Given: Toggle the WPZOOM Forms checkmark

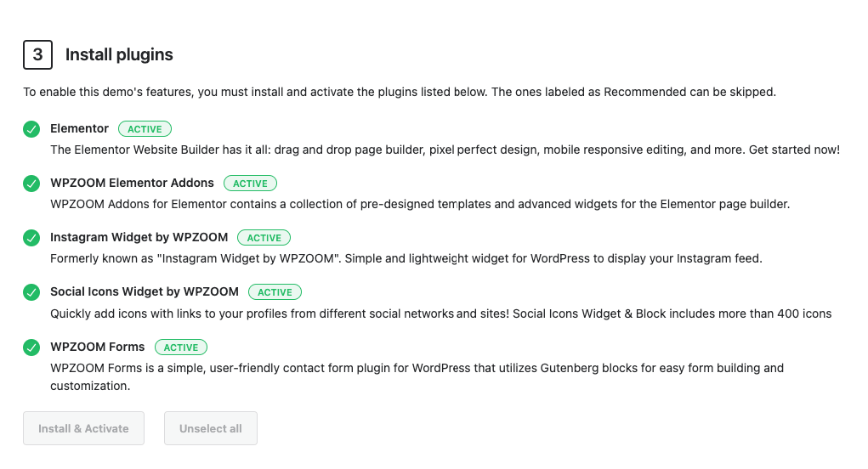Looking at the screenshot, I should click(31, 348).
